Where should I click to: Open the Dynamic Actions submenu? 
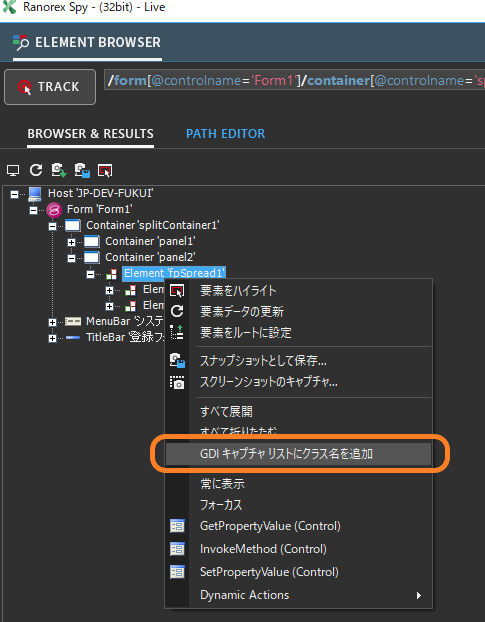pos(299,595)
